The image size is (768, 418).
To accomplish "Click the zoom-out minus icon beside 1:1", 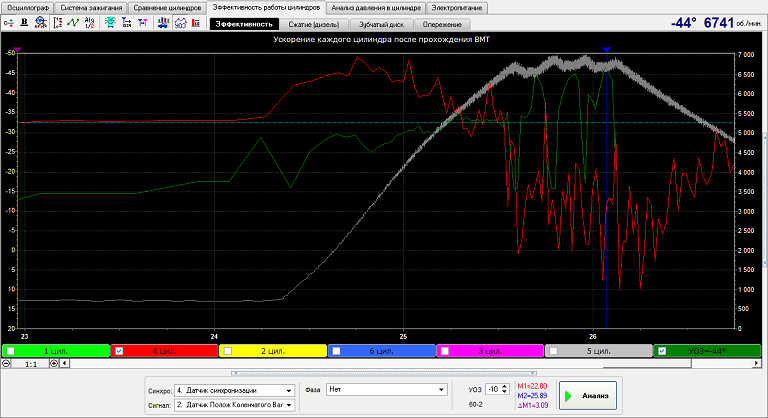I will [6, 364].
